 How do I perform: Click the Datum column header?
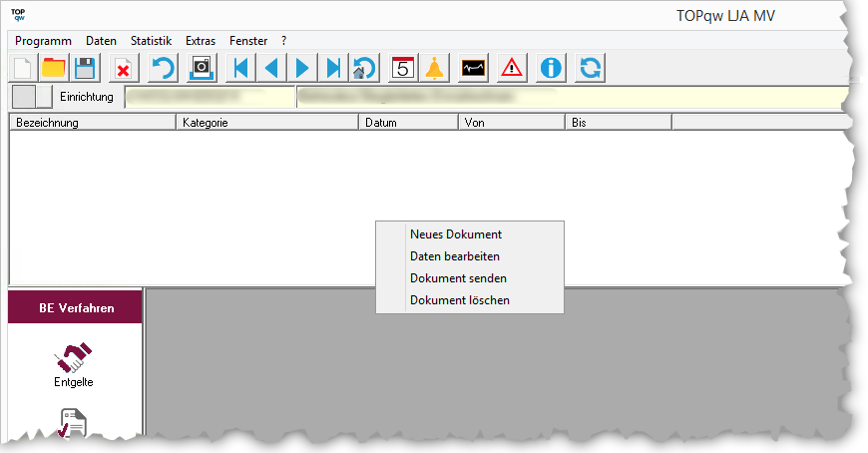[x=407, y=123]
